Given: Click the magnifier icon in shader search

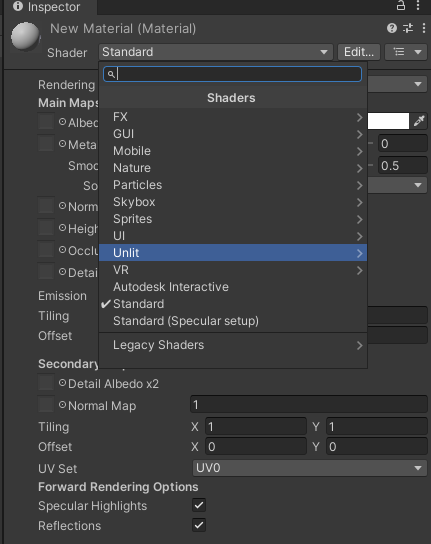Looking at the screenshot, I should pyautogui.click(x=111, y=74).
